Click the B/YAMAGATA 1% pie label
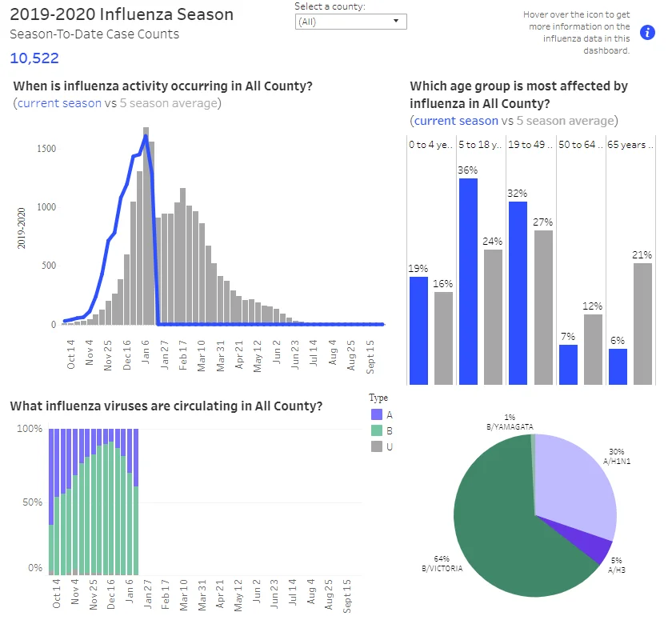This screenshot has width=672, height=624. [510, 422]
